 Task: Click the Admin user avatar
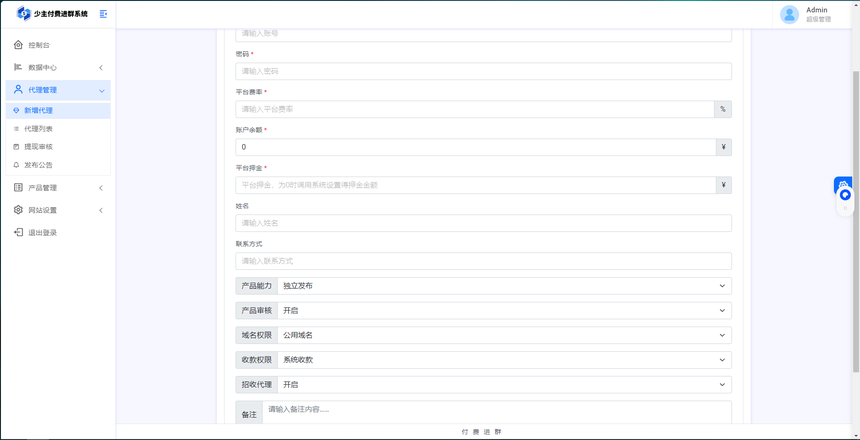pos(789,14)
